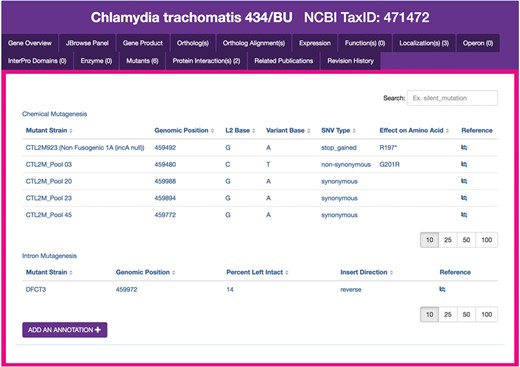The width and height of the screenshot is (520, 367).
Task: Sort by L2 Base column arrows
Action: (x=254, y=131)
